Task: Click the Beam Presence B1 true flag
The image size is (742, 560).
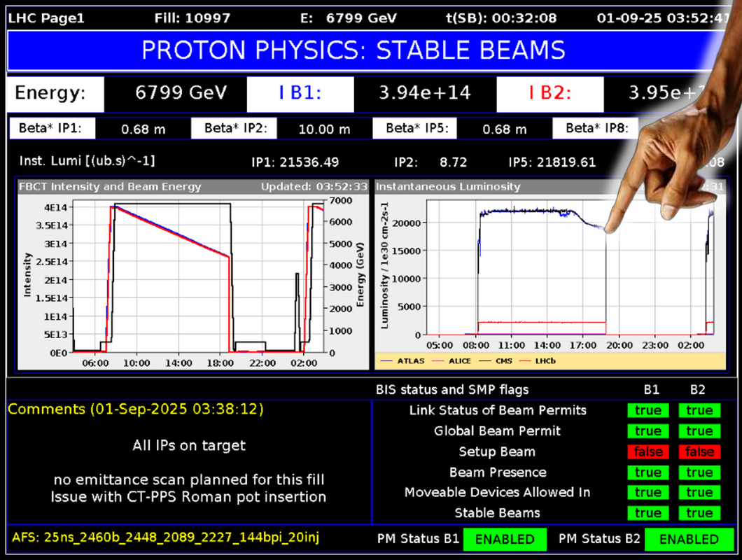Action: click(x=647, y=472)
